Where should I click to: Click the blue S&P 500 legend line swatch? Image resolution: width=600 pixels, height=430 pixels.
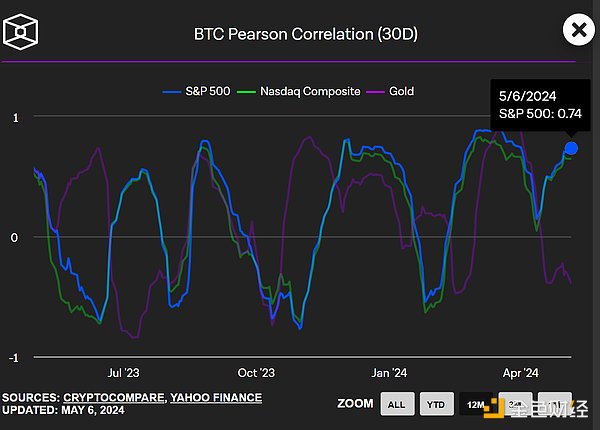171,91
